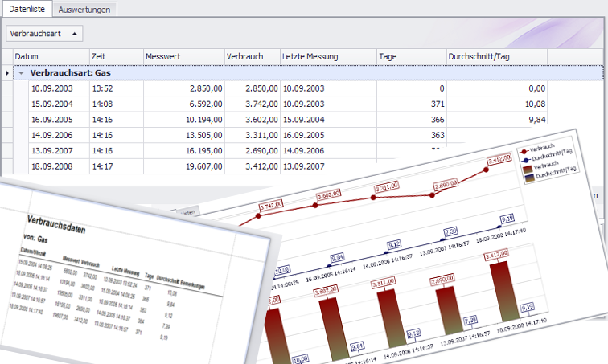Click Tage cell 371
This screenshot has height=364, width=608.
pos(412,104)
